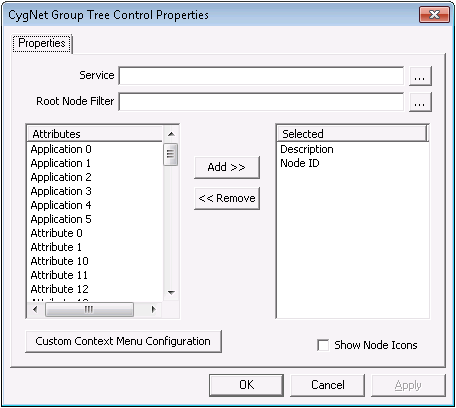
Task: Select Application 4 in Attributes list
Action: tap(61, 205)
